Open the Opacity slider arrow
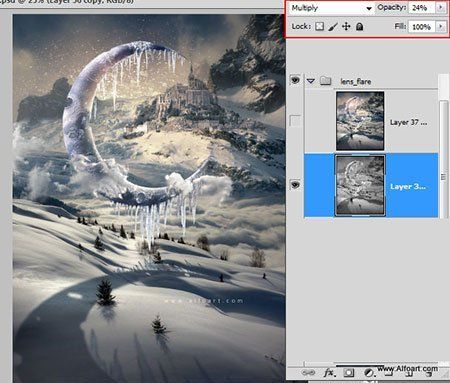This screenshot has width=450, height=383. pos(441,8)
